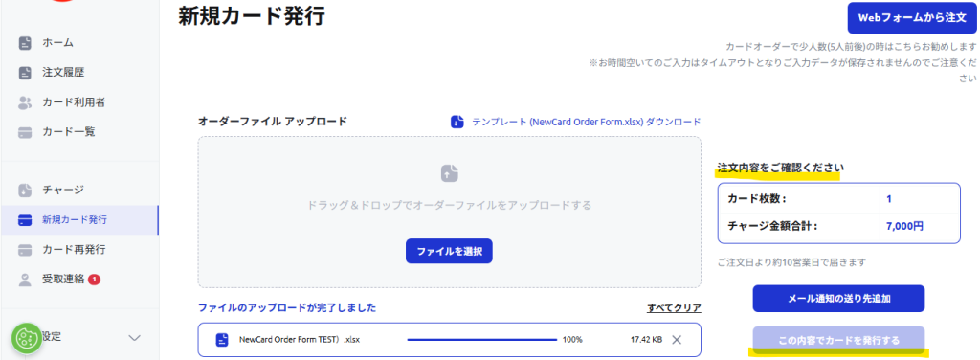Click the チャージ download icon

coord(25,190)
